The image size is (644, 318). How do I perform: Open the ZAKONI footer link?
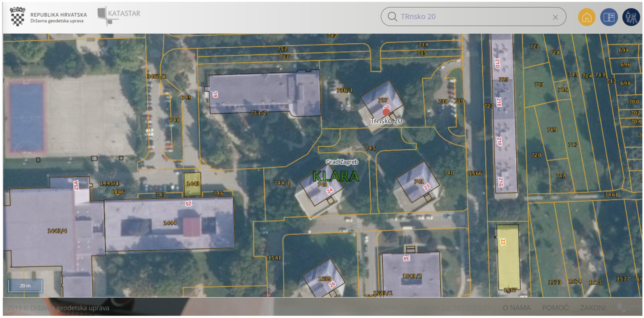coord(593,307)
